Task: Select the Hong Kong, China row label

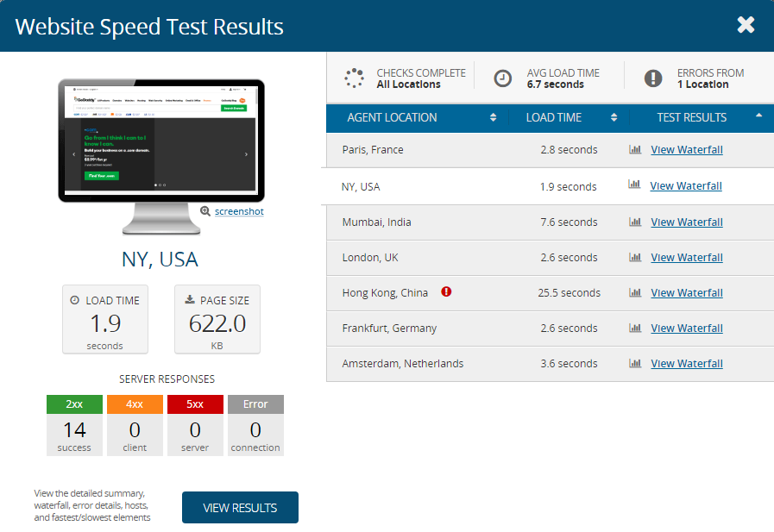Action: [385, 293]
